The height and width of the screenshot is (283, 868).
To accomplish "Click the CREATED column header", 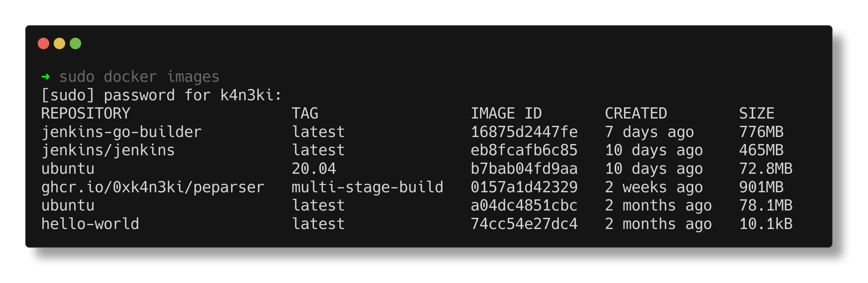I will 636,113.
